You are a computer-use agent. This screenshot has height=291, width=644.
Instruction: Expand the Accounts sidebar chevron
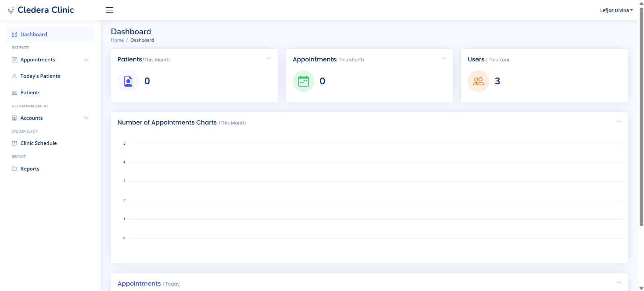point(86,118)
